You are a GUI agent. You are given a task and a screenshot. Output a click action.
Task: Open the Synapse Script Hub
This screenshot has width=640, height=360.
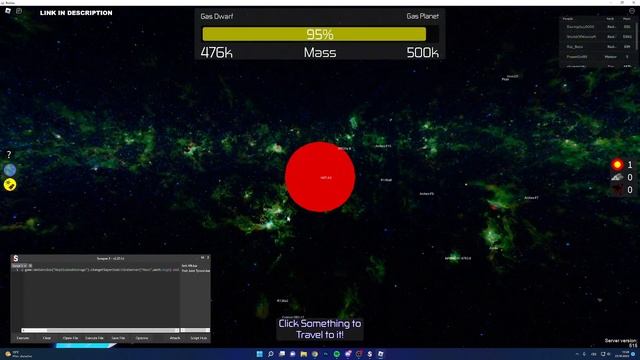tap(198, 338)
